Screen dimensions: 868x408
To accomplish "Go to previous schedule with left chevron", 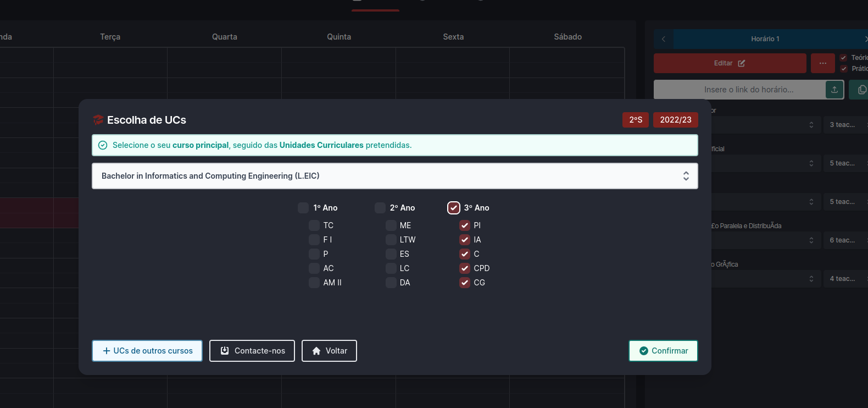I will pyautogui.click(x=664, y=39).
